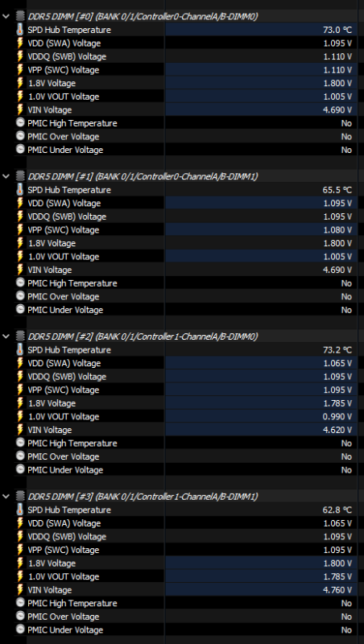This screenshot has height=644, width=364.
Task: Collapse the DDR5 DIMM [#1] sensor group
Action: (6, 176)
